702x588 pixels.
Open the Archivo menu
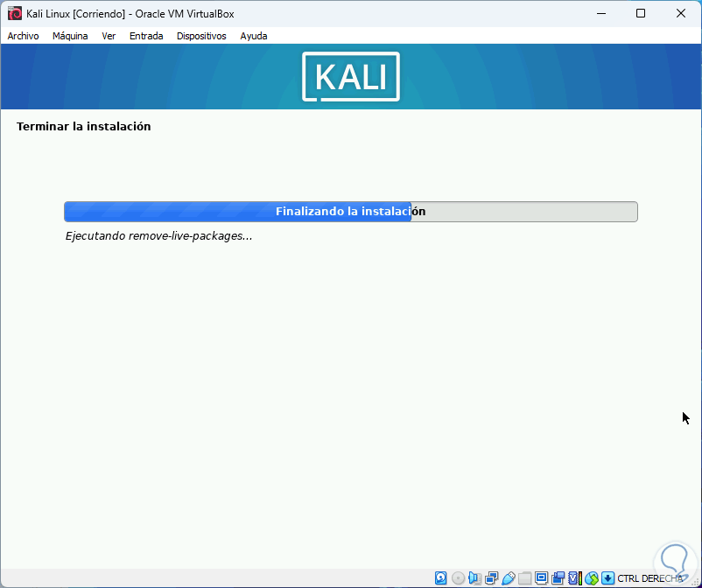(x=24, y=36)
